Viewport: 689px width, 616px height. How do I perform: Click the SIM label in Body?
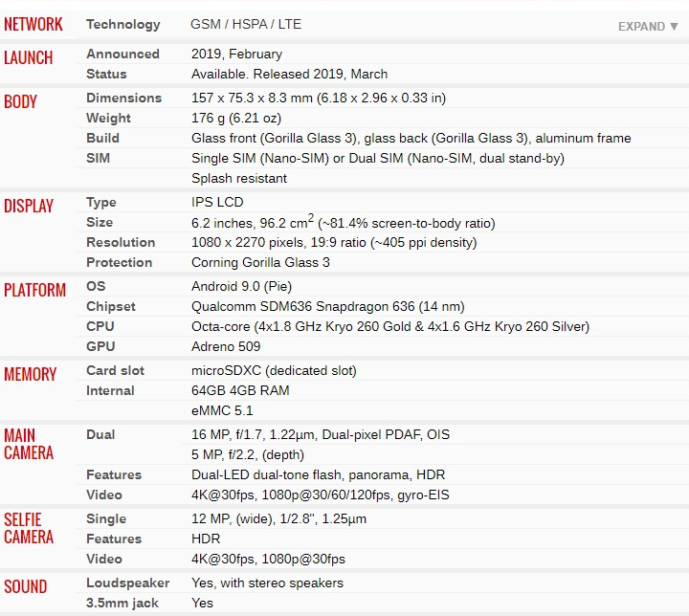click(98, 158)
